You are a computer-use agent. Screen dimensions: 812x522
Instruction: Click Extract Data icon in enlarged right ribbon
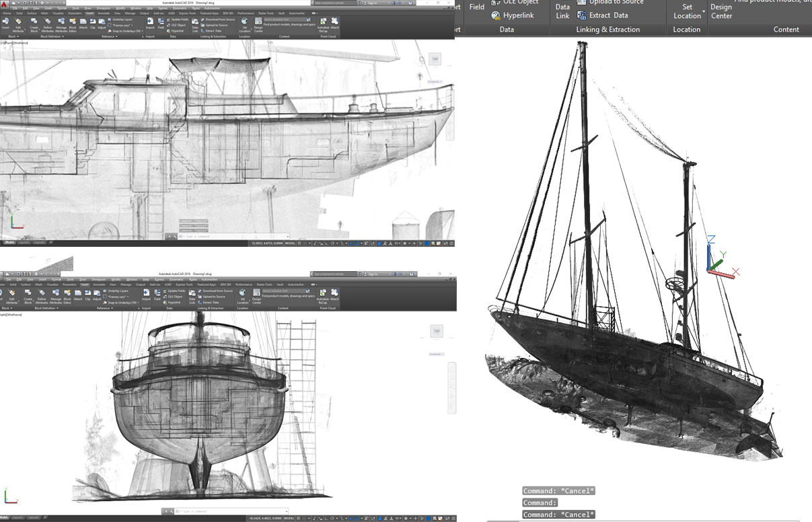point(582,15)
